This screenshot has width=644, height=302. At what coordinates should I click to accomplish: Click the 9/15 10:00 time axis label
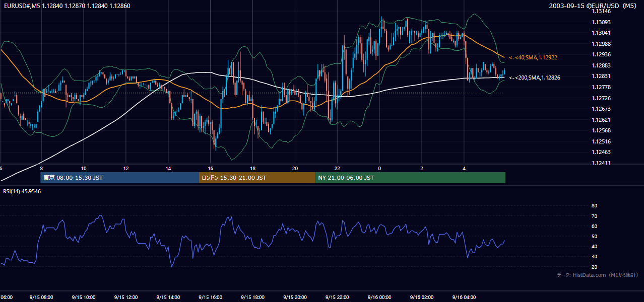point(84,297)
